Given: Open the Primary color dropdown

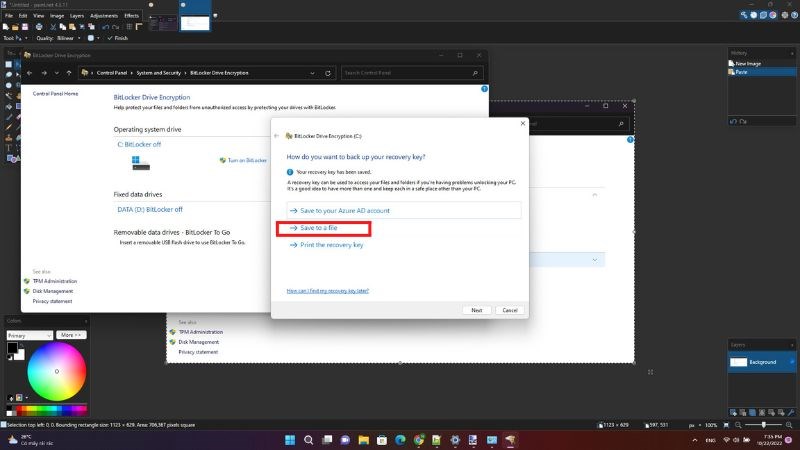Looking at the screenshot, I should coord(29,335).
